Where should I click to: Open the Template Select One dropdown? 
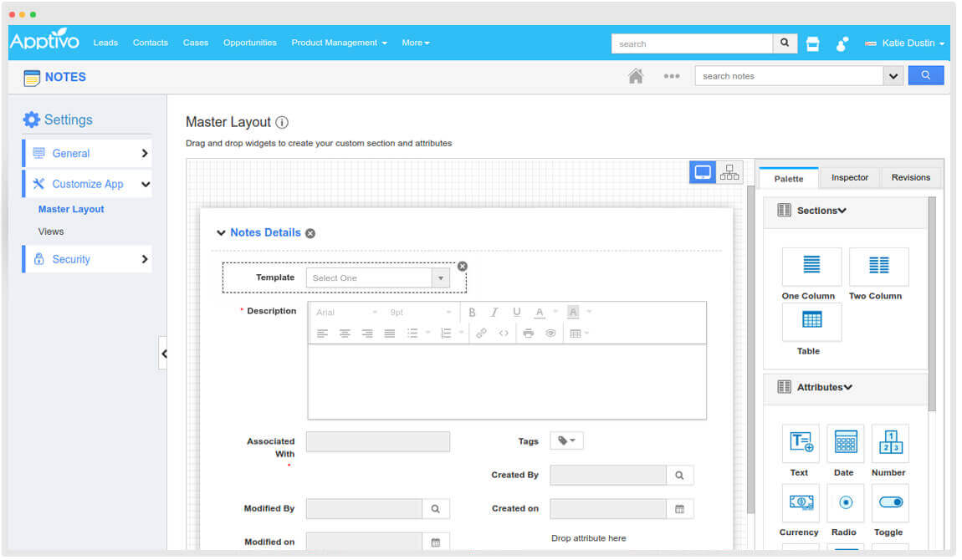pos(378,278)
